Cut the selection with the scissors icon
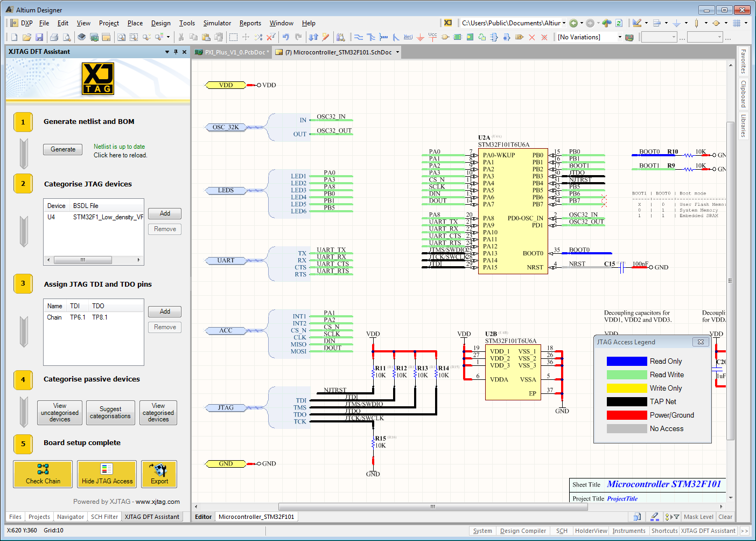Screen dimensions: 756x541 point(181,37)
